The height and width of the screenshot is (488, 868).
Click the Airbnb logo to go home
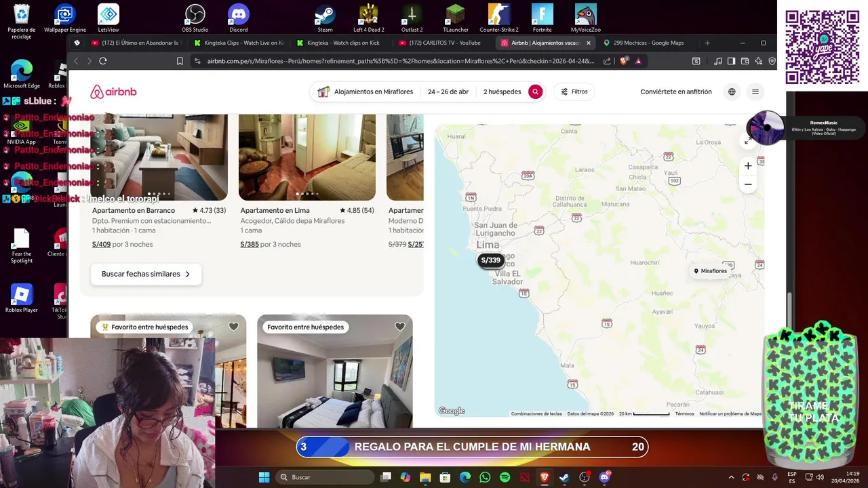pyautogui.click(x=113, y=91)
